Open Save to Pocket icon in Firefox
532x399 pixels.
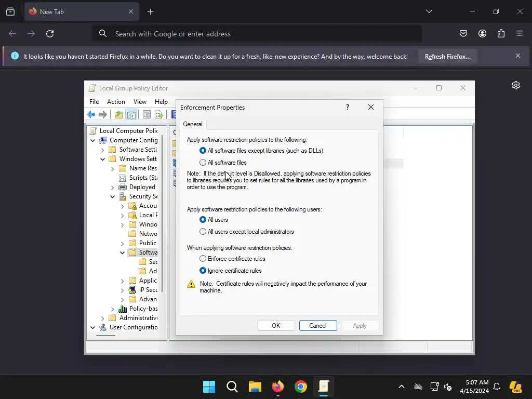point(463,34)
